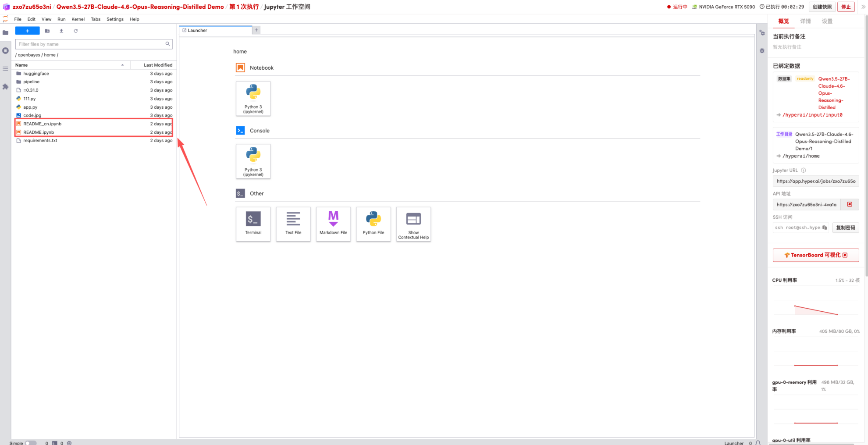Create a new Markdown File
This screenshot has height=445, width=868.
(x=333, y=224)
